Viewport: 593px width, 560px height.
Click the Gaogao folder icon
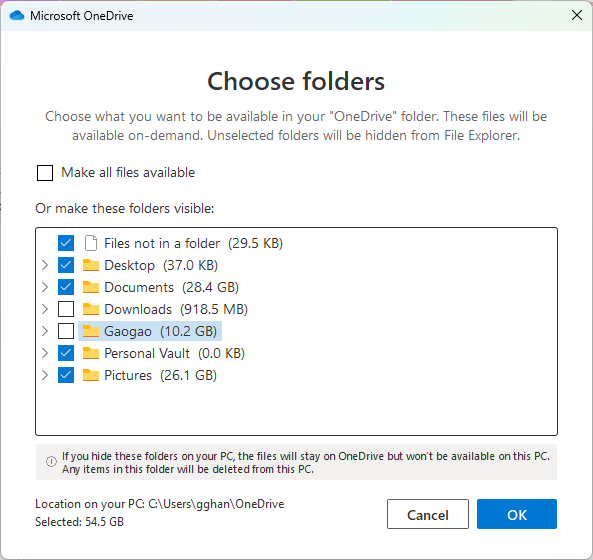[91, 331]
